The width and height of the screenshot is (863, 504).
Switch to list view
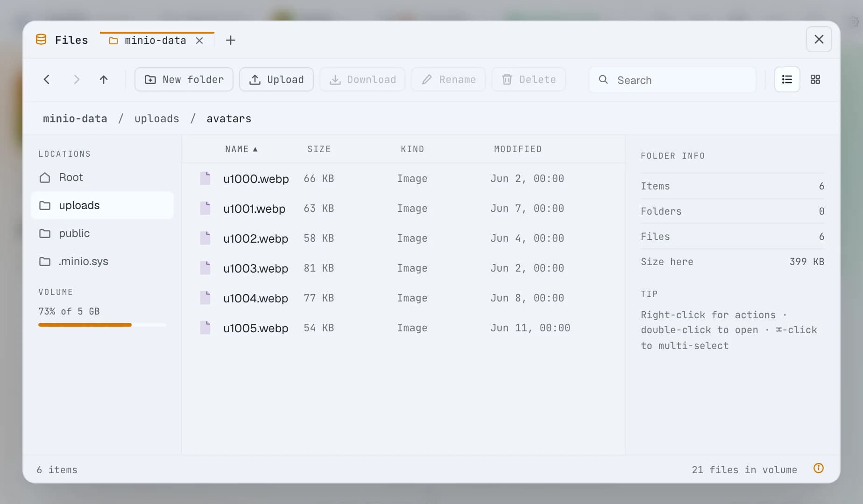(787, 79)
